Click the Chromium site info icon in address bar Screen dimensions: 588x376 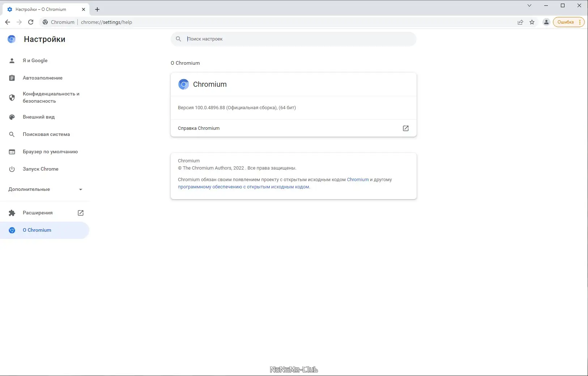click(45, 22)
